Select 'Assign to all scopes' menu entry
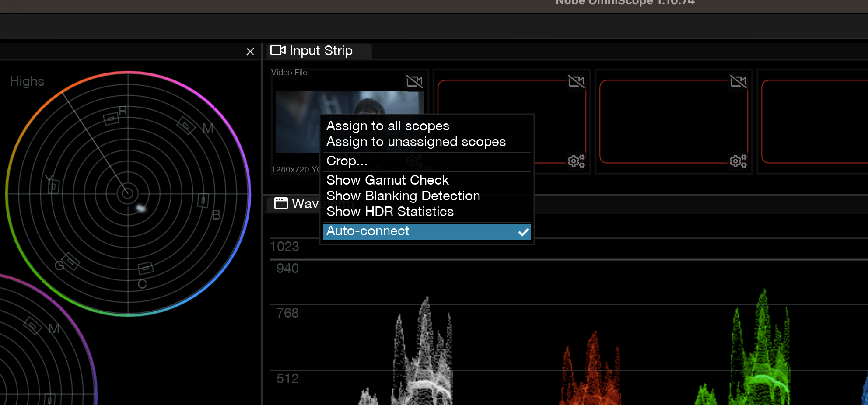 [x=427, y=126]
